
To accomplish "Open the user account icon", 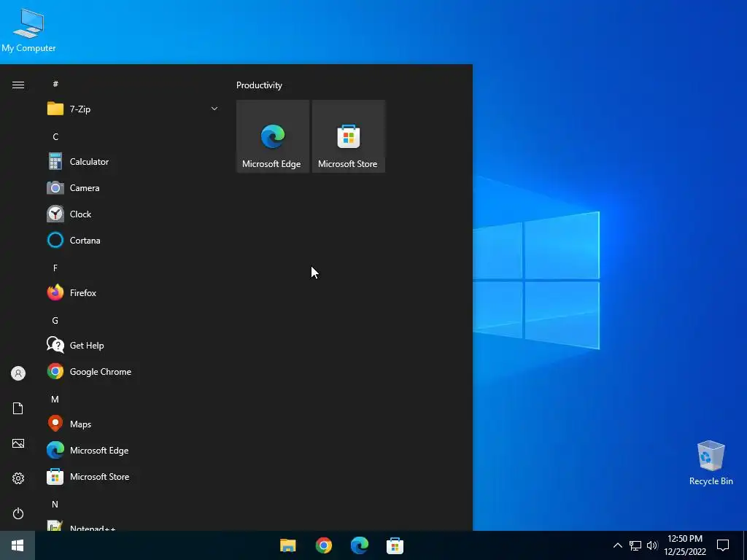I will (18, 373).
